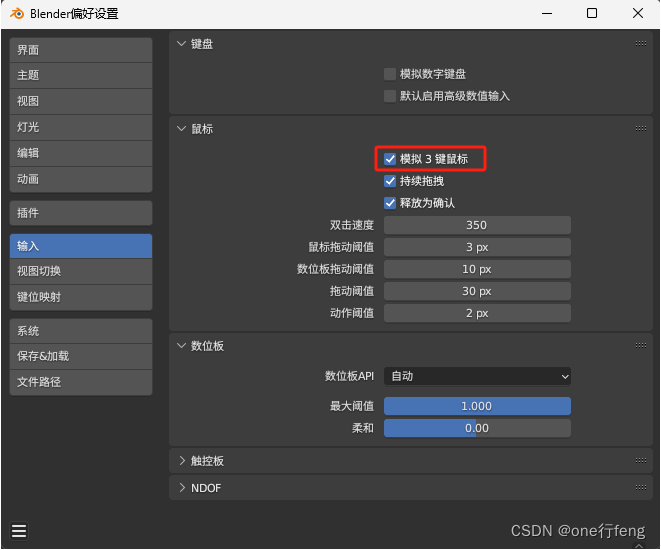
Task: Expand the NDOF section
Action: click(181, 488)
